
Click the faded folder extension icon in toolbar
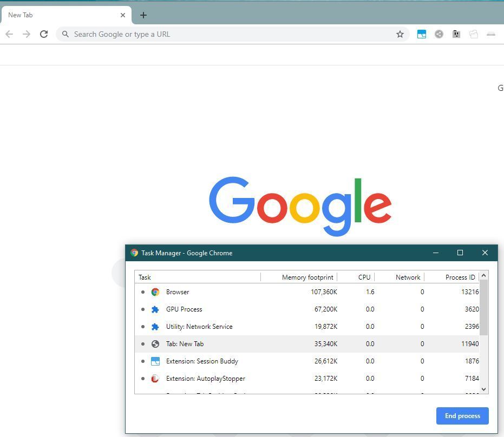tap(474, 34)
